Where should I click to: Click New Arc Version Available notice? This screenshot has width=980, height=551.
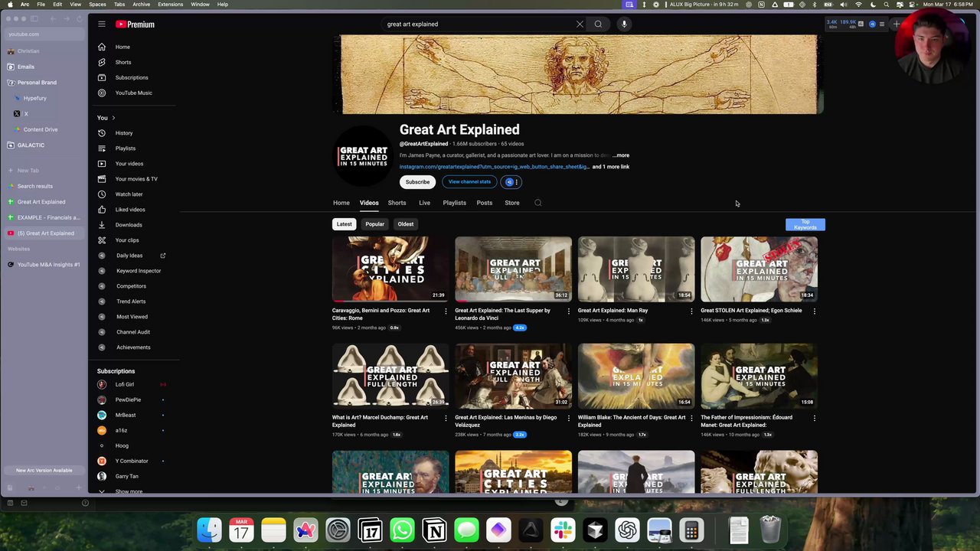(44, 471)
